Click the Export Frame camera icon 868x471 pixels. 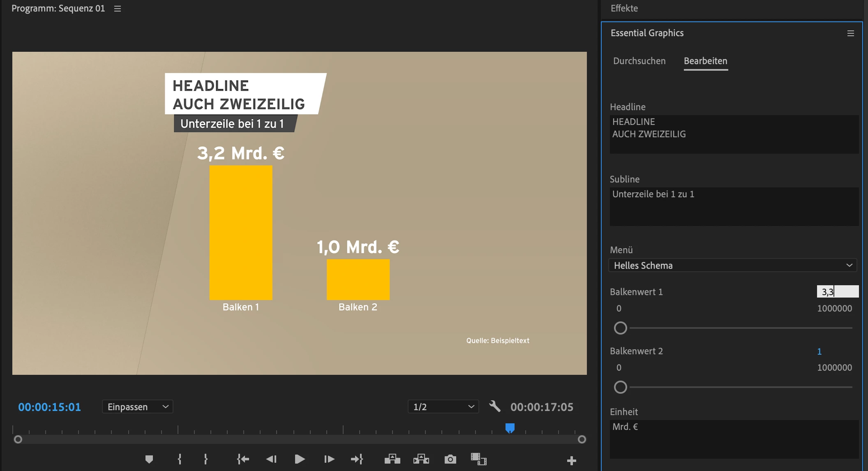coord(450,459)
